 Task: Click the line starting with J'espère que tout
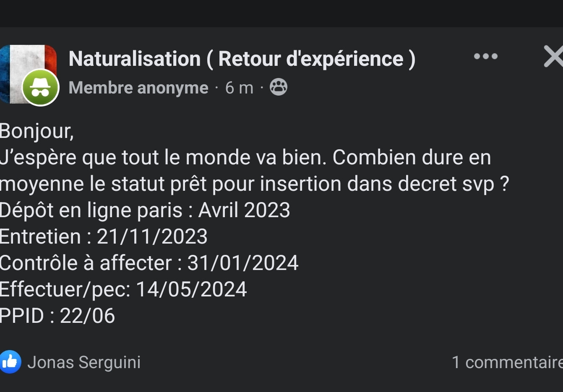[245, 158]
